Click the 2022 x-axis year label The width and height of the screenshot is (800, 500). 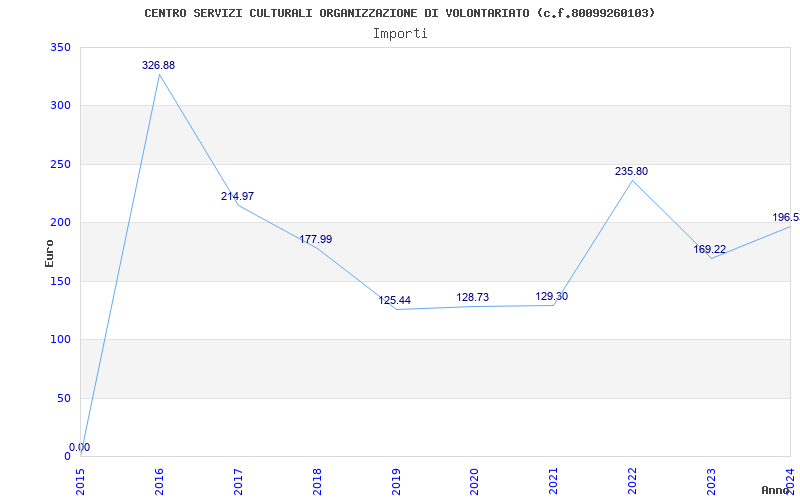pos(633,481)
